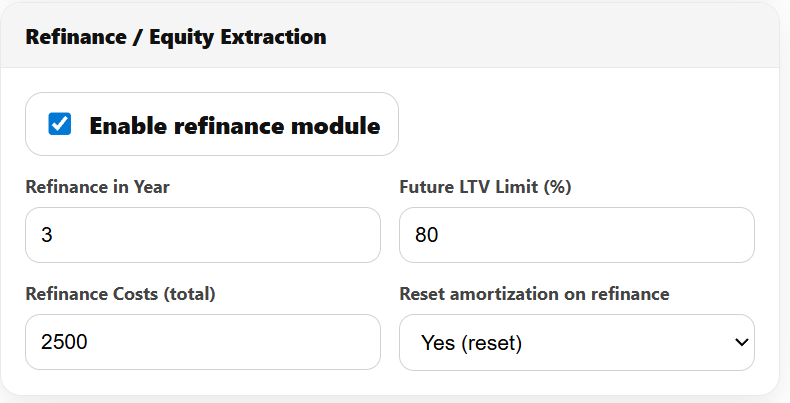Click the 'Yes (reset)' selected option text
Screen dimensions: 790x403
471,343
